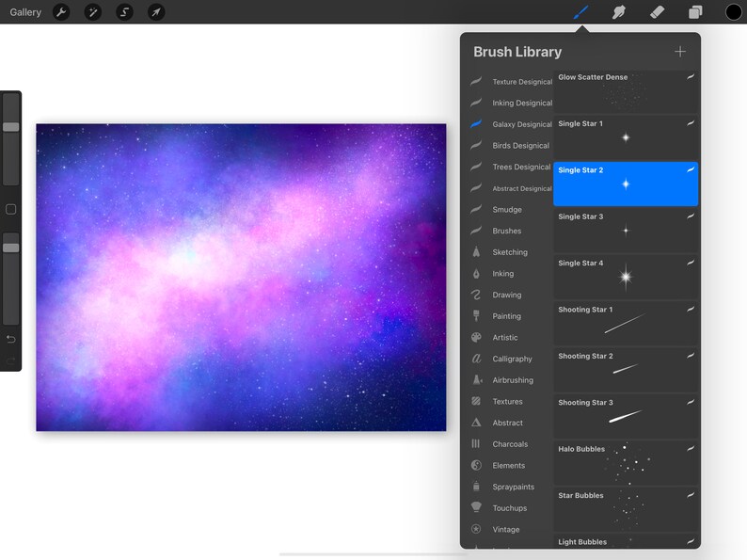This screenshot has height=560, width=747.
Task: Select the Eraser tool
Action: point(657,12)
